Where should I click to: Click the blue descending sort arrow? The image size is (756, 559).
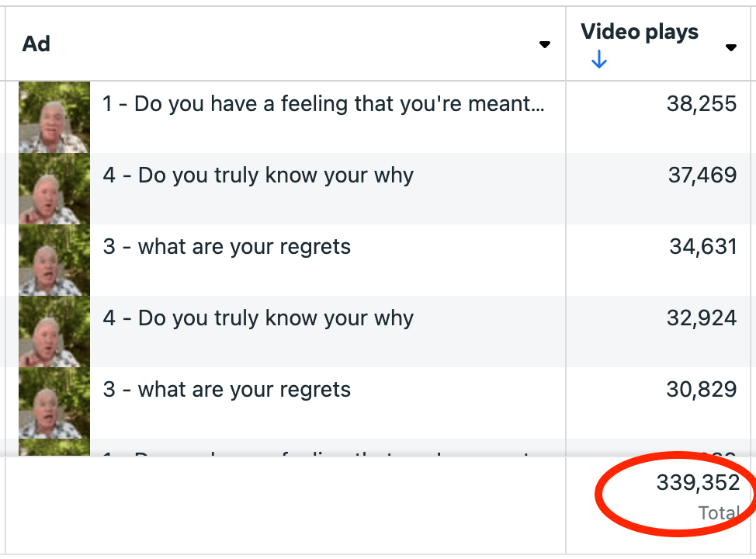click(598, 61)
